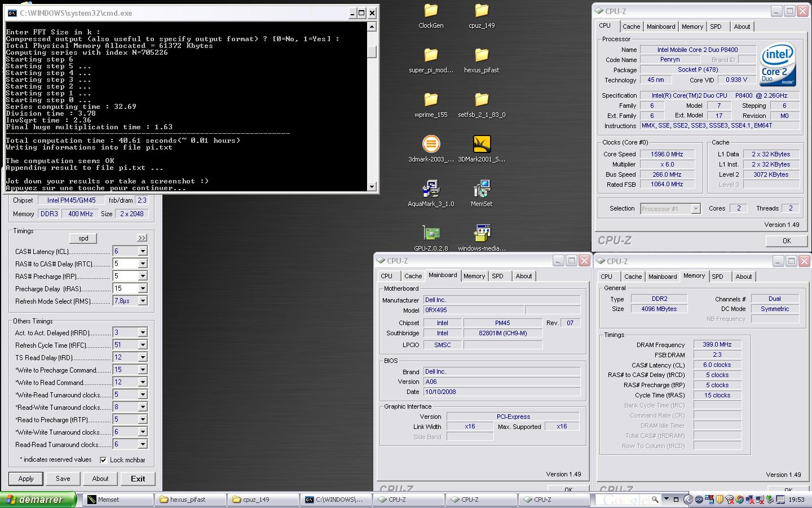
Task: Show hidden tray icons arrow
Action: pyautogui.click(x=688, y=500)
